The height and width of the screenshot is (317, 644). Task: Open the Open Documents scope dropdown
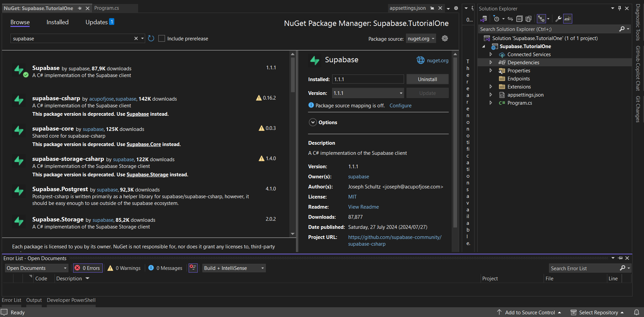click(x=37, y=268)
